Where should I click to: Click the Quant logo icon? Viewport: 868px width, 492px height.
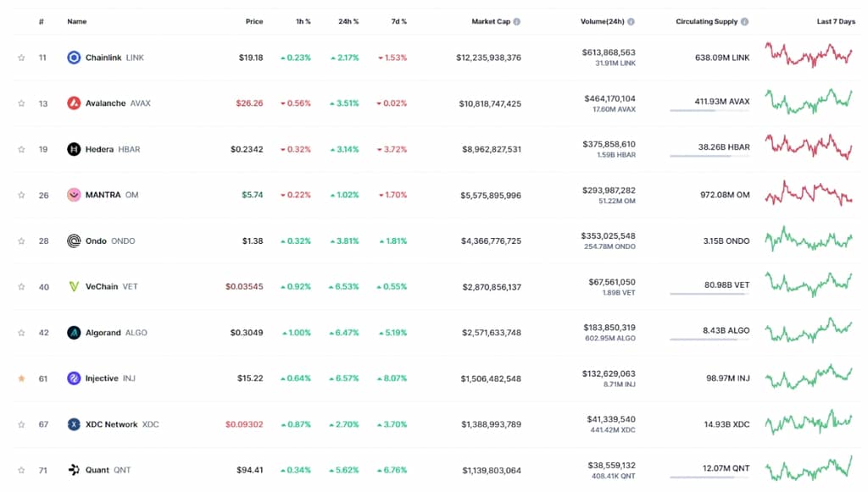pos(74,470)
